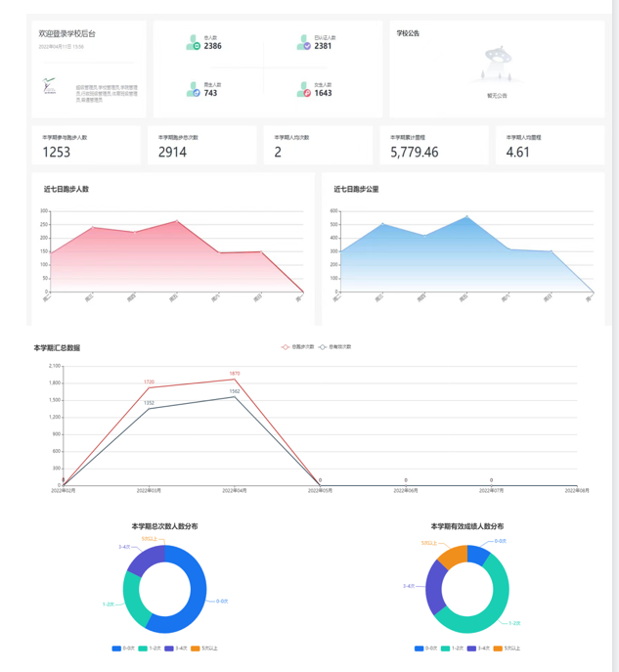Click the female count icon beside 1643
This screenshot has width=619, height=672.
pos(304,89)
